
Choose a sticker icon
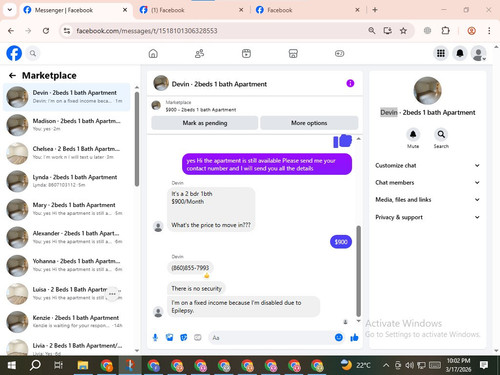coord(184,338)
